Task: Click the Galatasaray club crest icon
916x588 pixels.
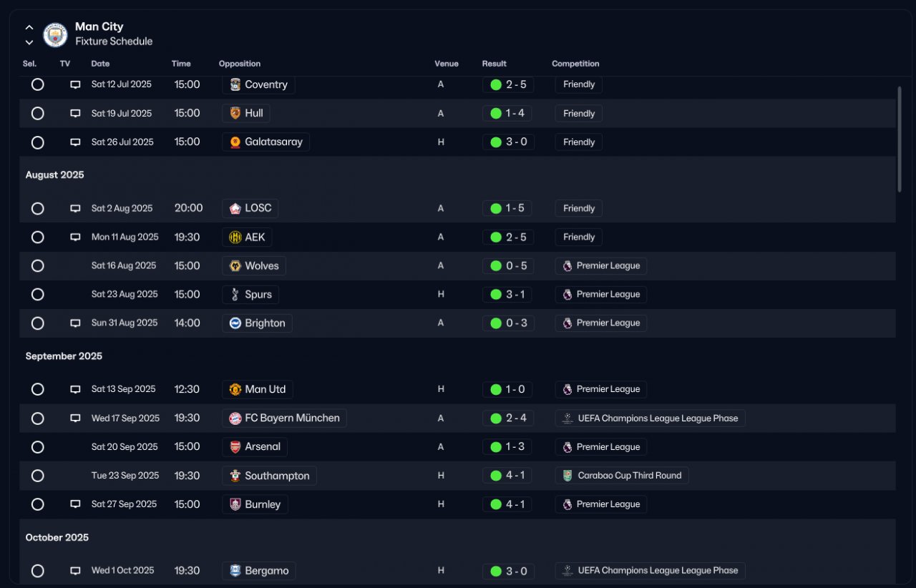Action: pos(235,142)
